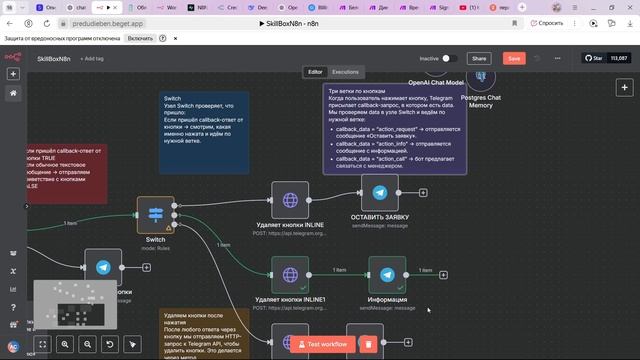Select the orange Удаляем кнопки sticky note
The width and height of the screenshot is (640, 360).
[204, 334]
